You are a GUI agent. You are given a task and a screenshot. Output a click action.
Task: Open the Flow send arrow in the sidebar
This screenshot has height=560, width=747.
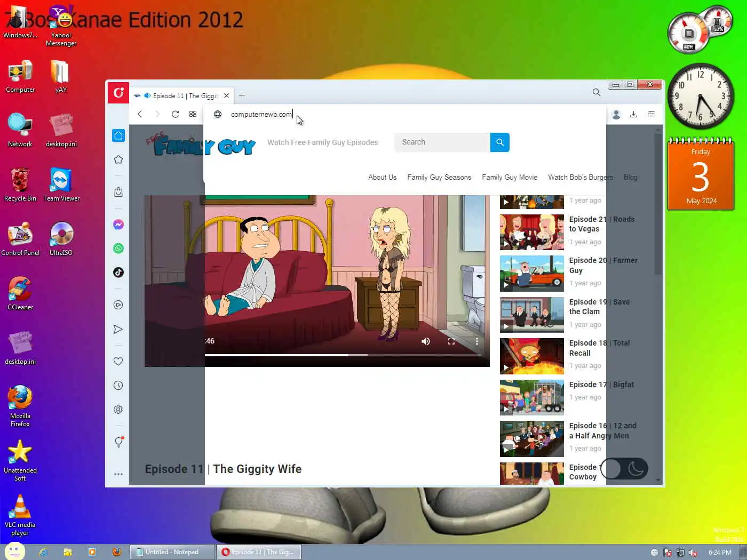click(x=118, y=329)
